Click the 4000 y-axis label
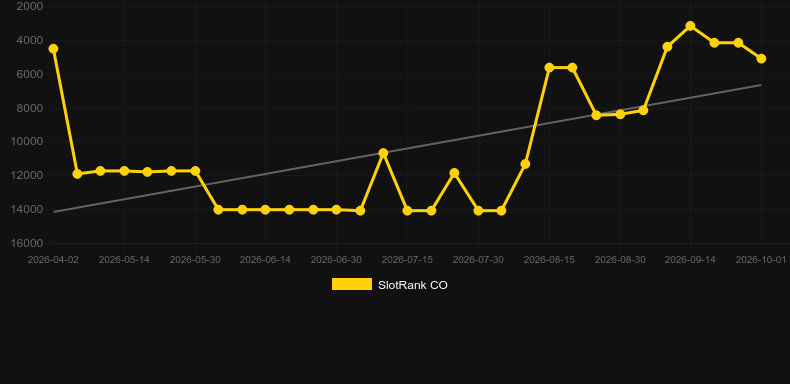 pyautogui.click(x=30, y=40)
